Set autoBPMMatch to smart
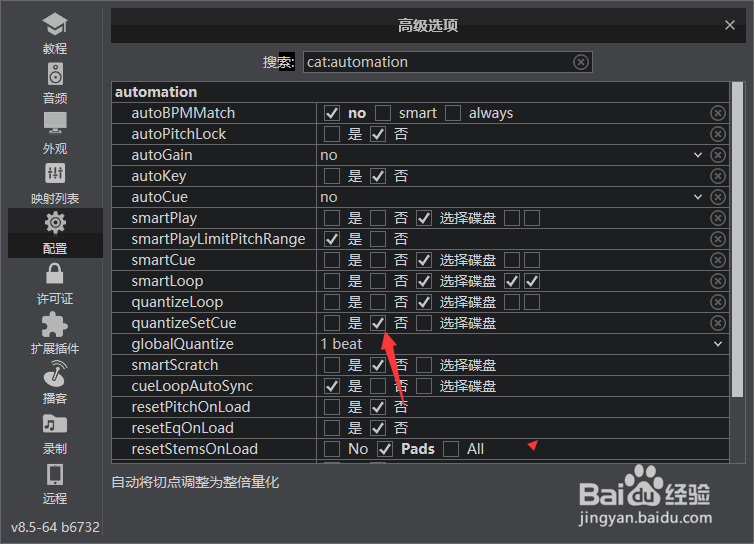The height and width of the screenshot is (544, 754). click(383, 113)
